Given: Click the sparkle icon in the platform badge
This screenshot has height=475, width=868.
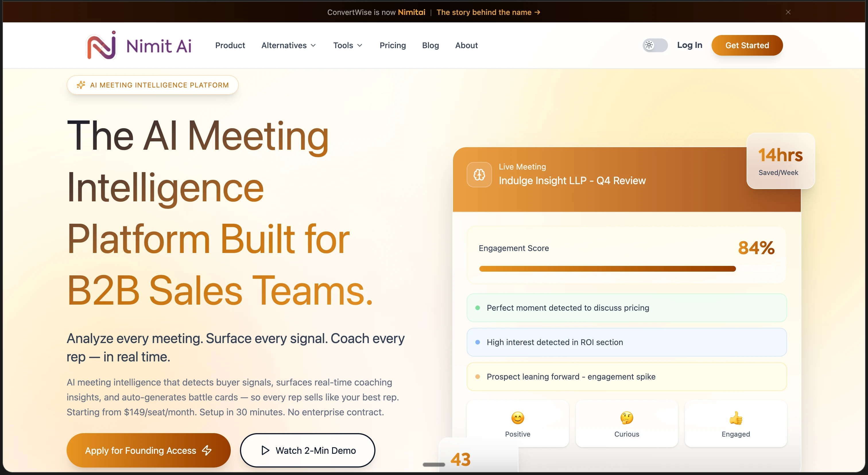Looking at the screenshot, I should tap(81, 85).
